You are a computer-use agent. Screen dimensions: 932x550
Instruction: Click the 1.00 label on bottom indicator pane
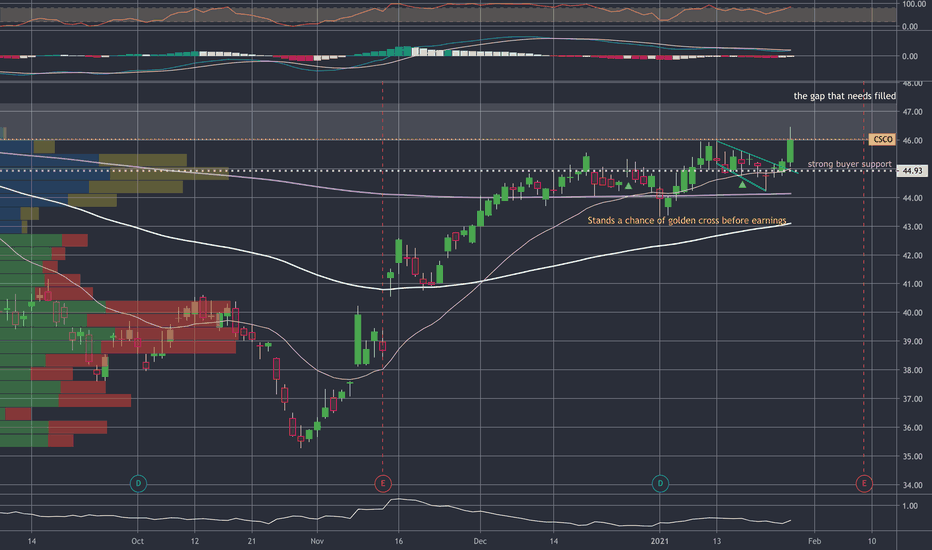pyautogui.click(x=910, y=506)
